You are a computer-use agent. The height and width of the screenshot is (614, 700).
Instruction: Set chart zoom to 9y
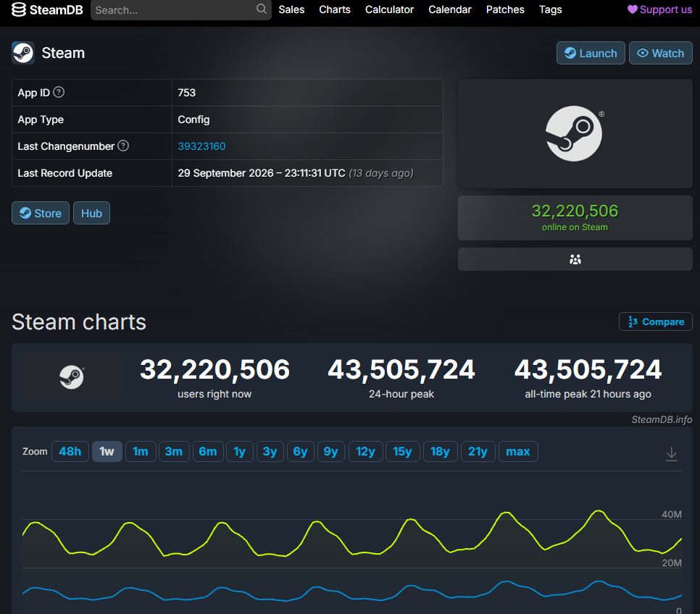pyautogui.click(x=331, y=452)
